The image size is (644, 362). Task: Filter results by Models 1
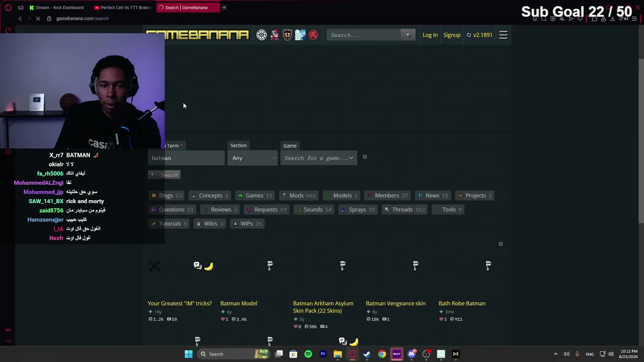(x=342, y=196)
